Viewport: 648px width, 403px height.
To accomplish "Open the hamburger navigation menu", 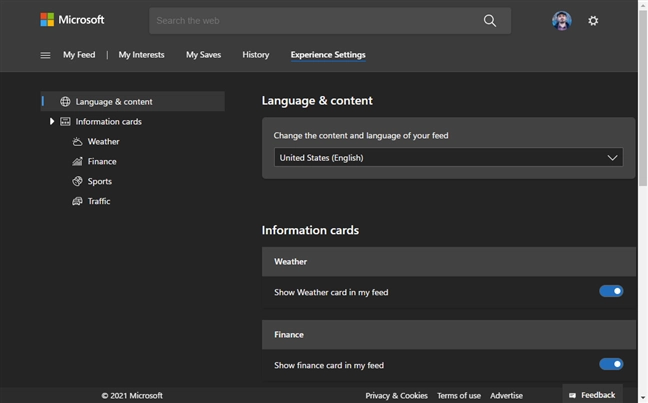I will 45,55.
